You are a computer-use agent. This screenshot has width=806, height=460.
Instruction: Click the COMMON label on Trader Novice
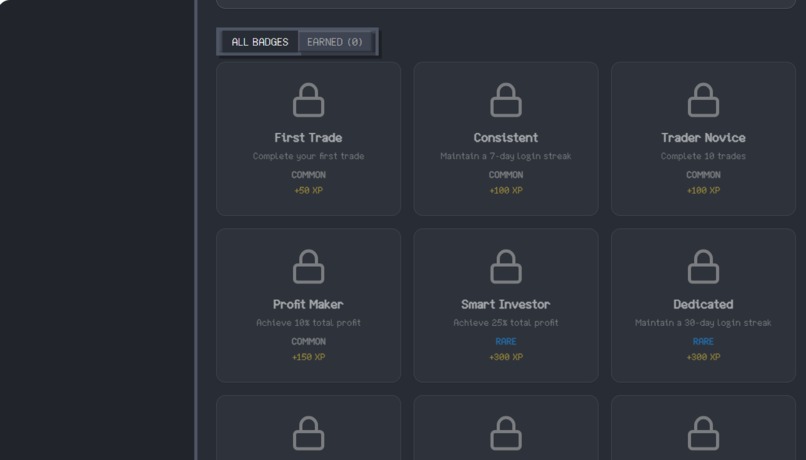coord(703,175)
